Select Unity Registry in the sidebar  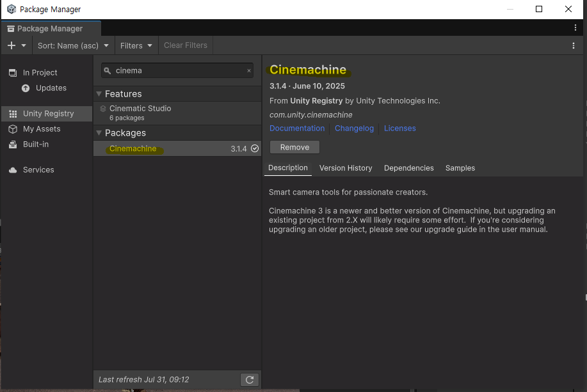pyautogui.click(x=47, y=114)
